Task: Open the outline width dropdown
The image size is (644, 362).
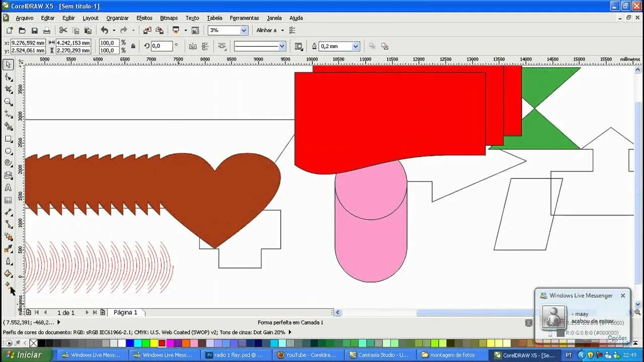Action: pos(356,46)
